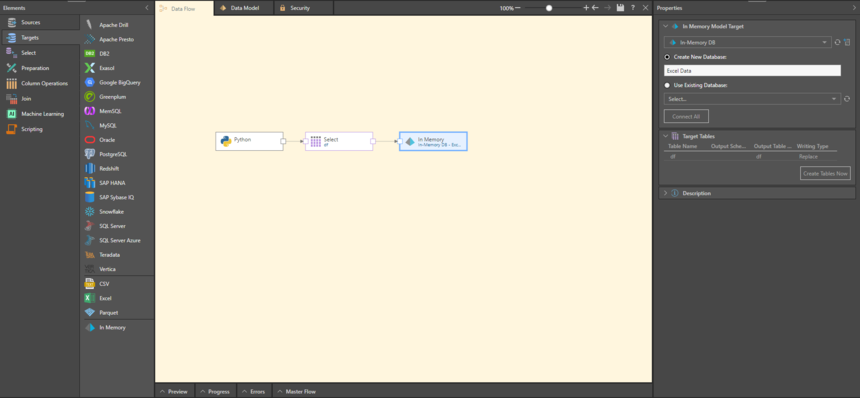Select the PostgreSQL target icon

click(x=89, y=154)
